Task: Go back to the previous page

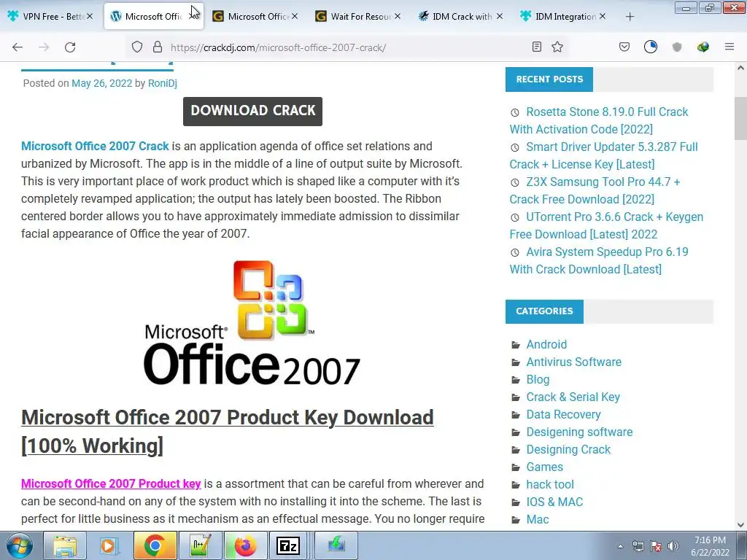Action: coord(18,47)
